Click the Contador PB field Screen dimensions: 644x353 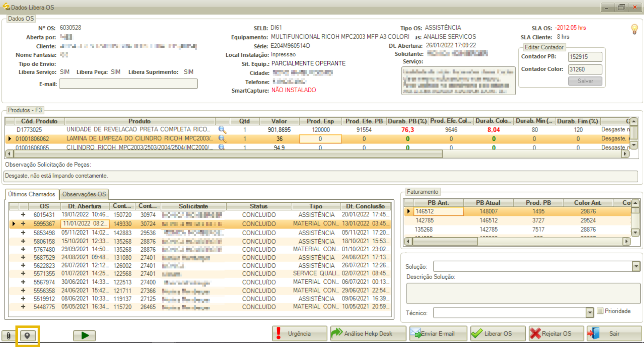[x=585, y=57]
